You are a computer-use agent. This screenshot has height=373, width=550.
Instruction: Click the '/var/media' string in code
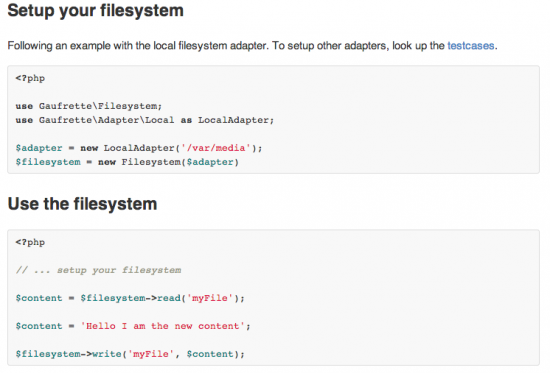(x=216, y=148)
